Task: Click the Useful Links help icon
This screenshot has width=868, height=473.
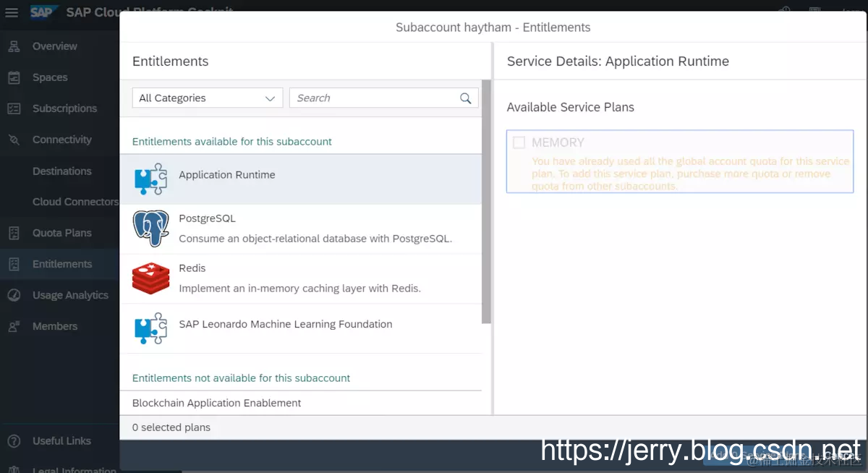Action: point(14,440)
